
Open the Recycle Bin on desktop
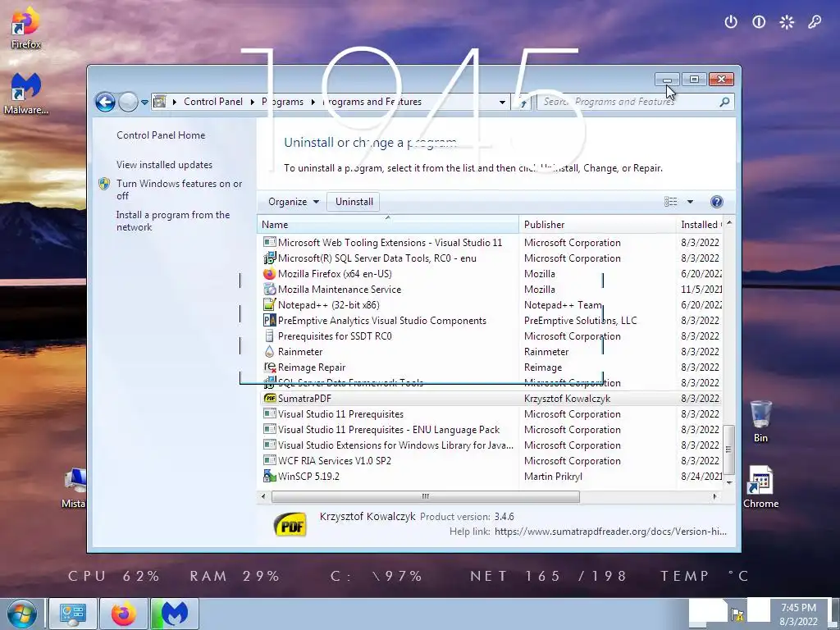click(x=760, y=422)
